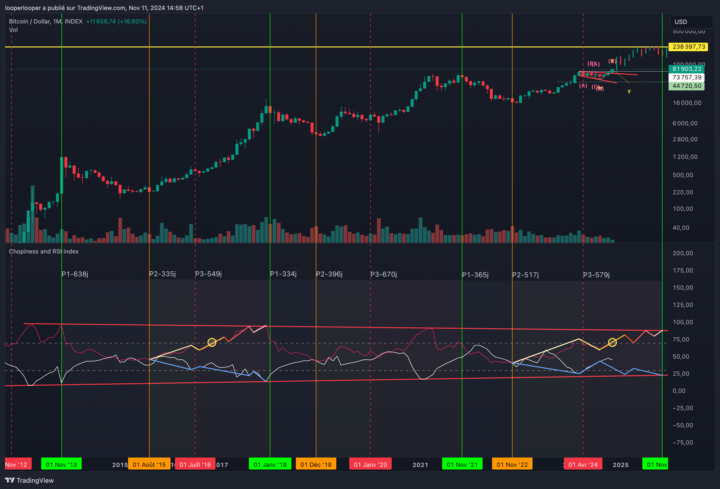Select the green '01 Nov '21' date marker

462,464
